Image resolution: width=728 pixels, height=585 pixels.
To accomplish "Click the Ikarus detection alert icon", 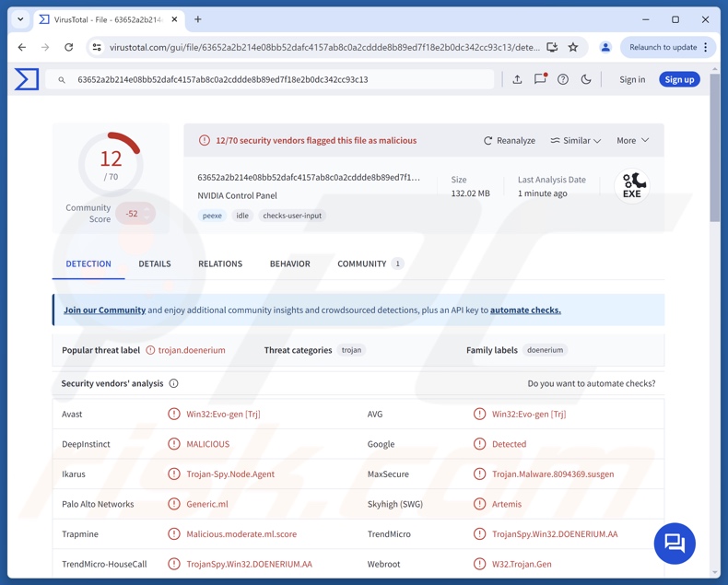I will (x=173, y=474).
